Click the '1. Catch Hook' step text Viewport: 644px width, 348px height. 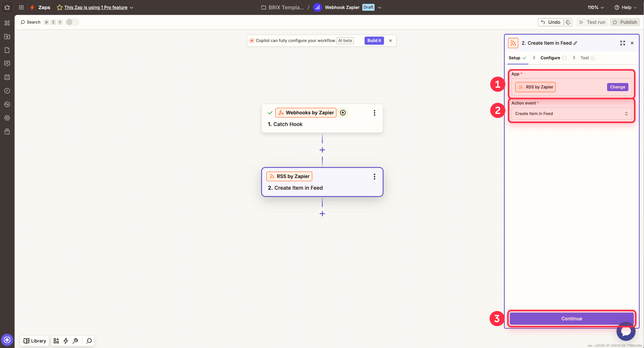pos(285,124)
